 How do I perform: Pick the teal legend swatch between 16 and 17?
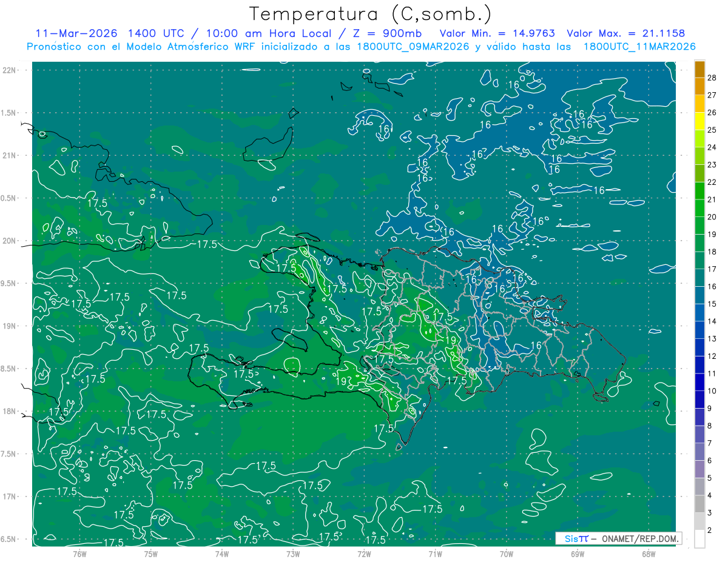coord(699,278)
